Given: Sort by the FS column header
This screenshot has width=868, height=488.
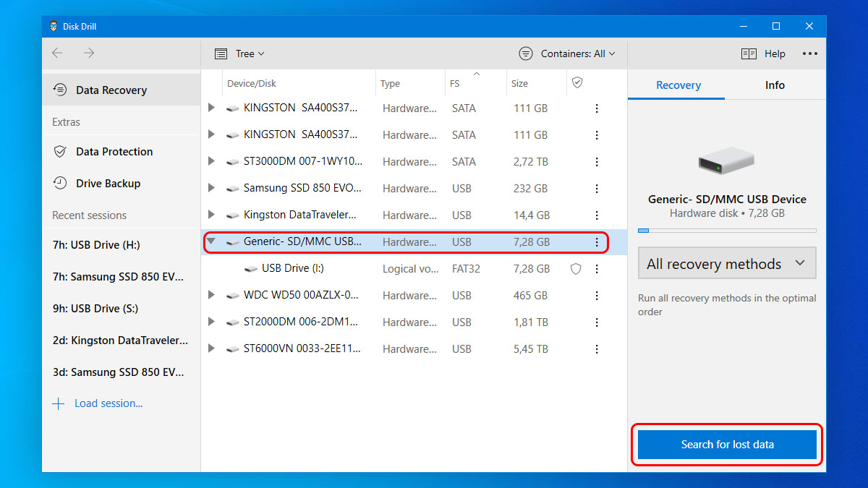Looking at the screenshot, I should pyautogui.click(x=454, y=84).
